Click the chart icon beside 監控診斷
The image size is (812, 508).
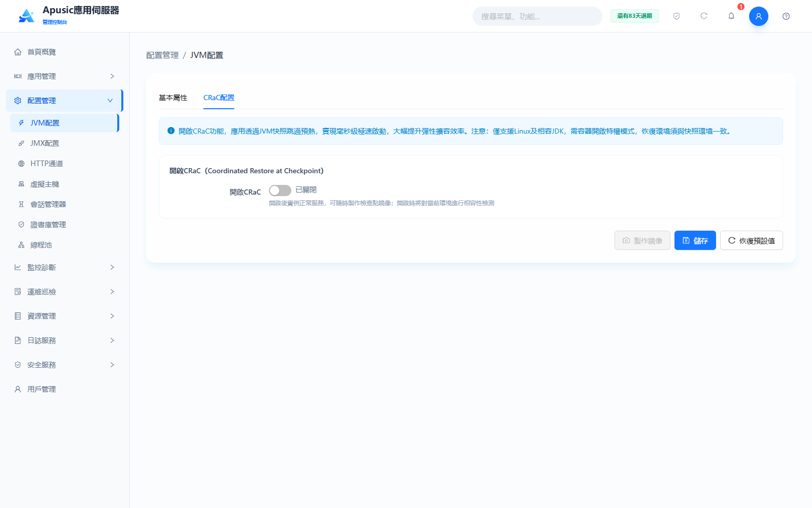pos(18,267)
